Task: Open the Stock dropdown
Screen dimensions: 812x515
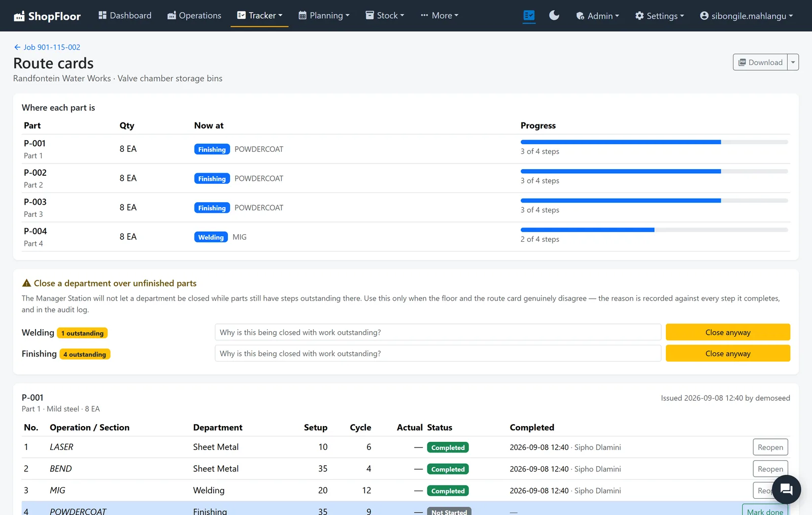Action: [385, 15]
